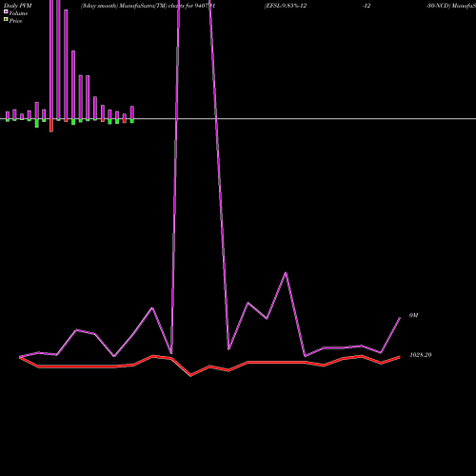Click the Price legend color swatch
The height and width of the screenshot is (476, 476).
6,19
